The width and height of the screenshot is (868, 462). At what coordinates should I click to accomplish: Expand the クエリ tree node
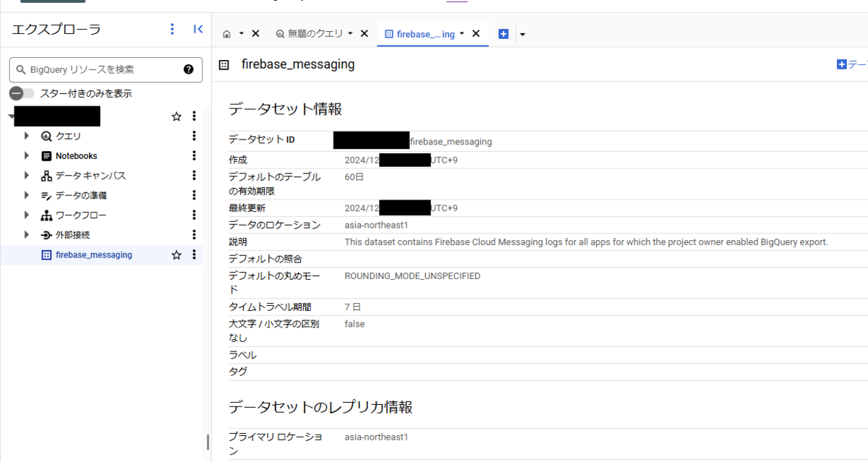click(x=27, y=136)
